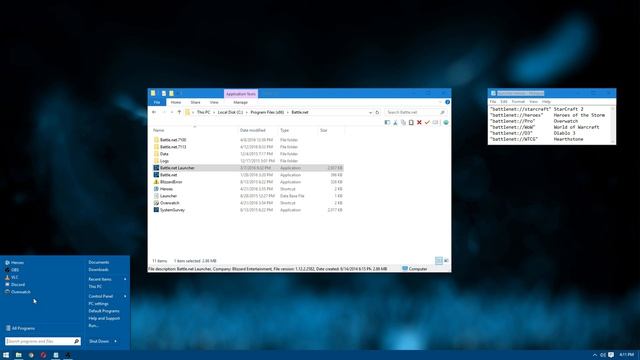Select the SystemSurvey application file
The width and height of the screenshot is (640, 360).
[172, 210]
